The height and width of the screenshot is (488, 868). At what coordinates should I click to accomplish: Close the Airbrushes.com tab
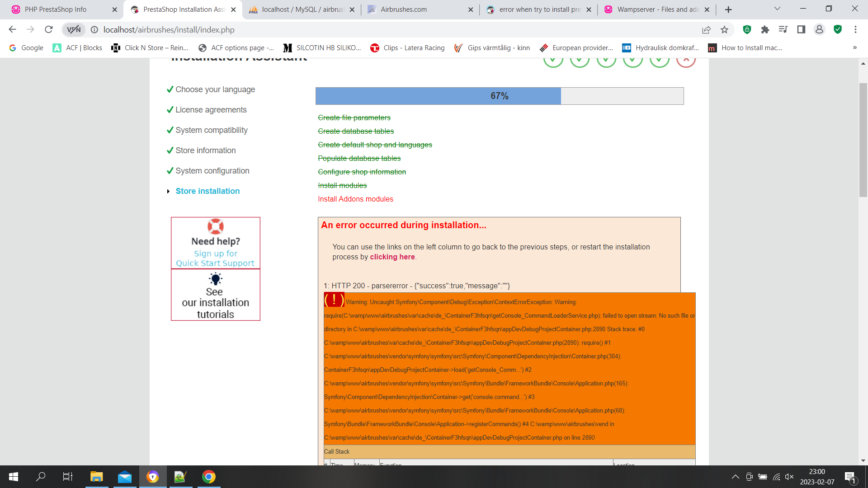click(x=471, y=9)
